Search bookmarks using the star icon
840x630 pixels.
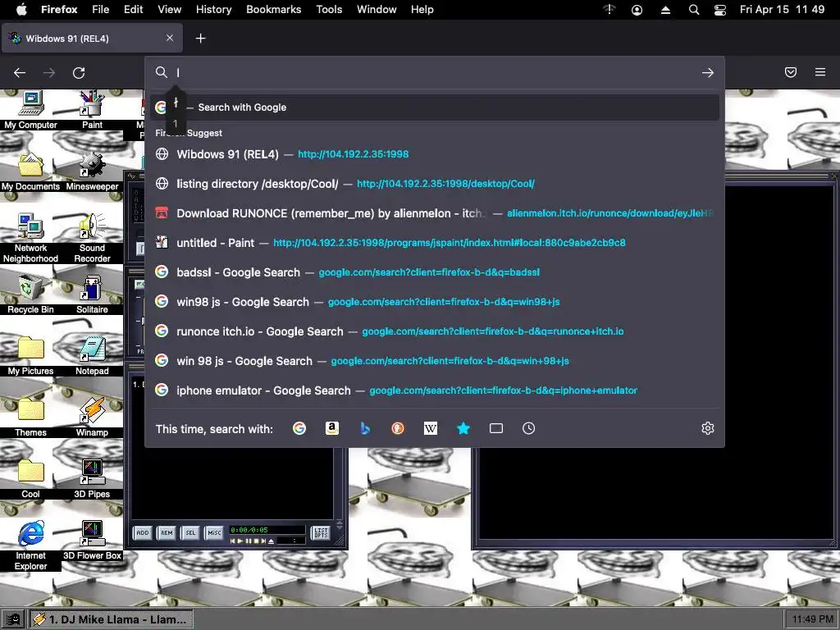tap(463, 428)
